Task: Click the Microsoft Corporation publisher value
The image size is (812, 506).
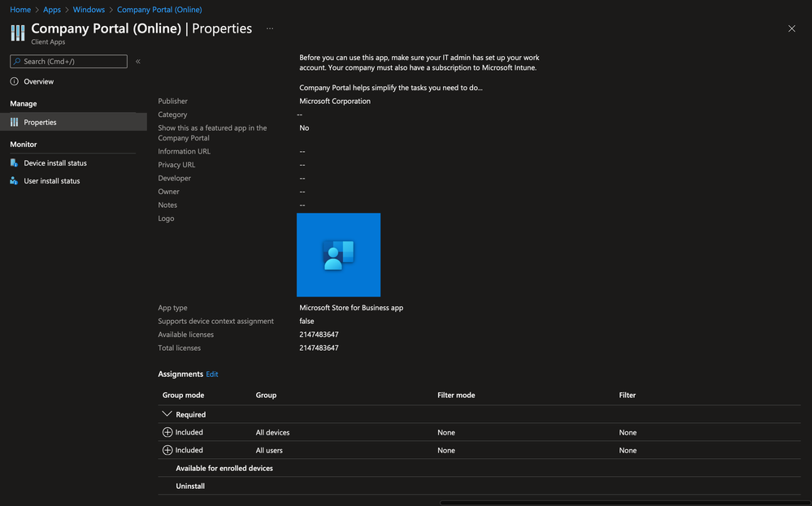Action: pyautogui.click(x=335, y=101)
